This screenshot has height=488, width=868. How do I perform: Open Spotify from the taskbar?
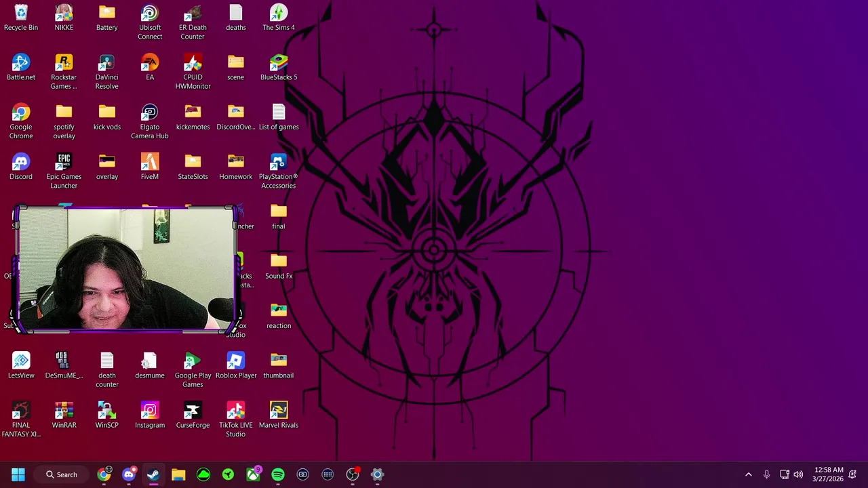click(278, 474)
